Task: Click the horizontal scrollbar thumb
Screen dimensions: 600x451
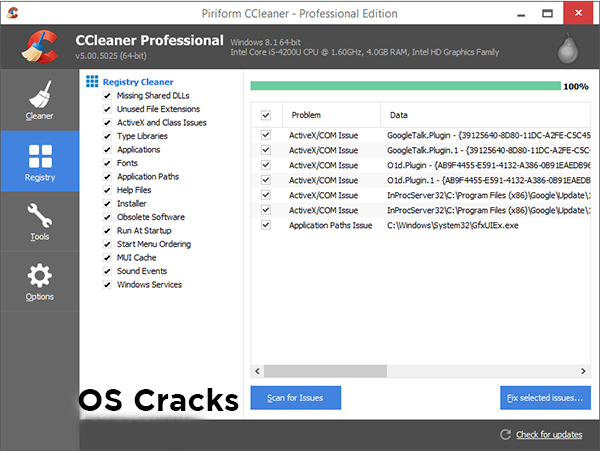Action: tap(325, 371)
